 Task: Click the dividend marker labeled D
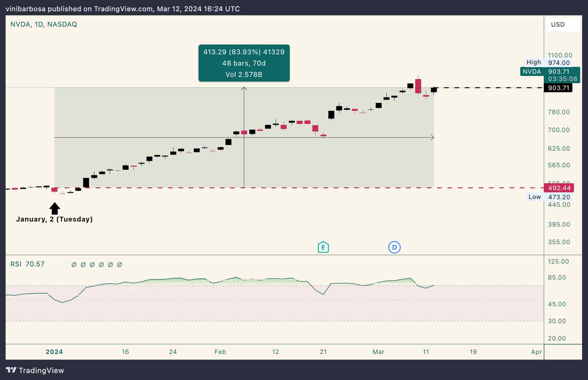pos(394,247)
